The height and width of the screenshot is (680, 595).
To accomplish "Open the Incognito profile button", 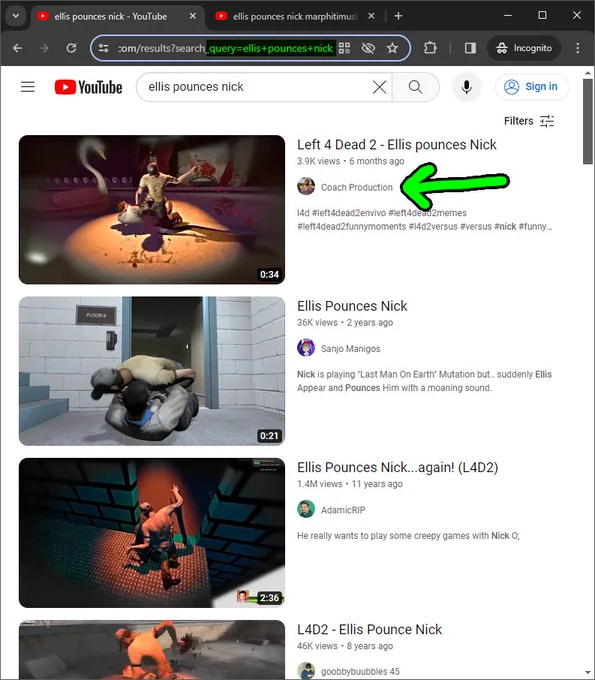I will tap(524, 48).
